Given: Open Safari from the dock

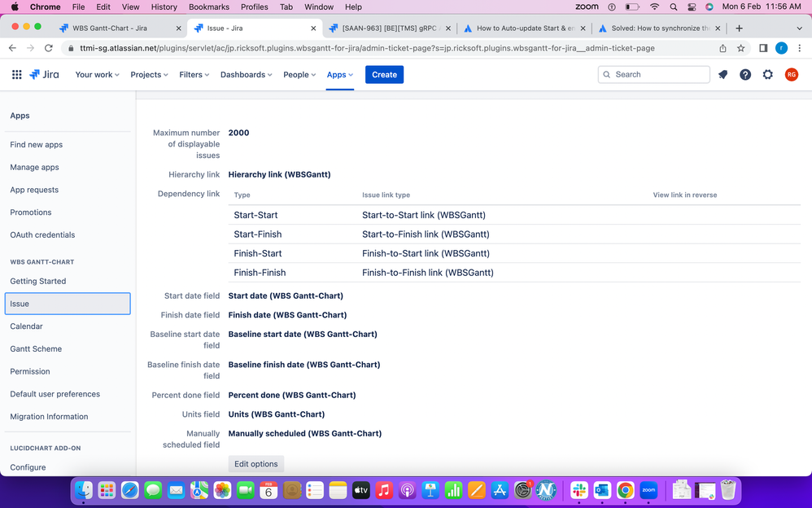Looking at the screenshot, I should [130, 490].
